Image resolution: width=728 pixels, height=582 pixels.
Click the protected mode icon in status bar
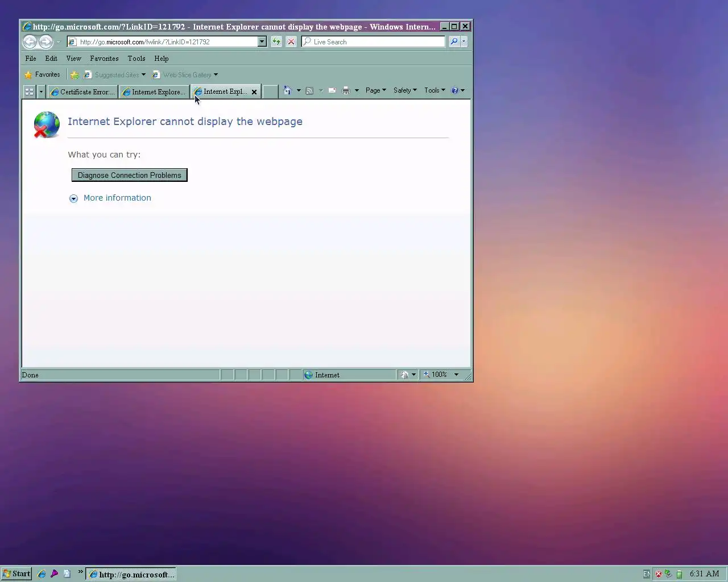coord(405,375)
